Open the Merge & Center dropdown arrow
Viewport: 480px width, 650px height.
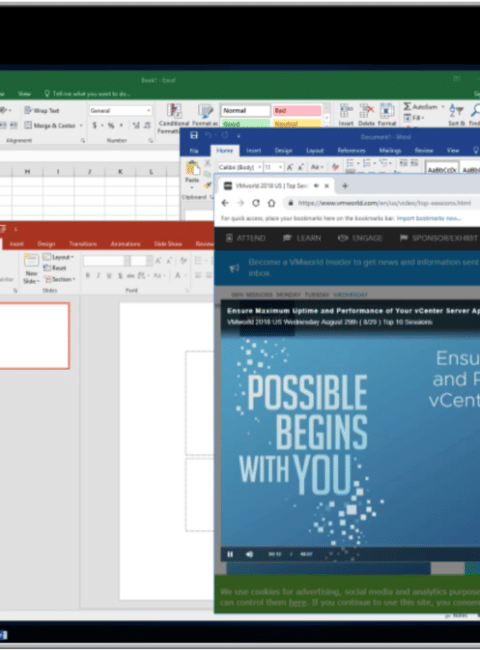81,125
